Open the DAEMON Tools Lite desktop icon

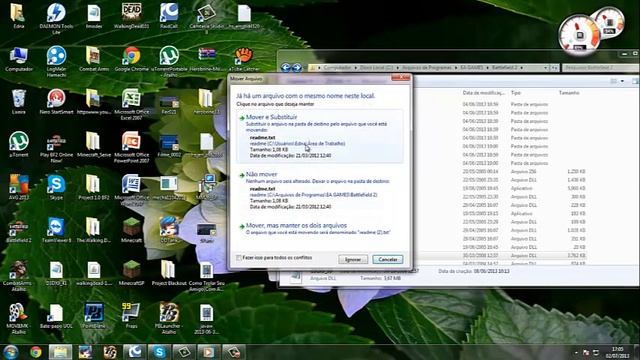(x=56, y=18)
